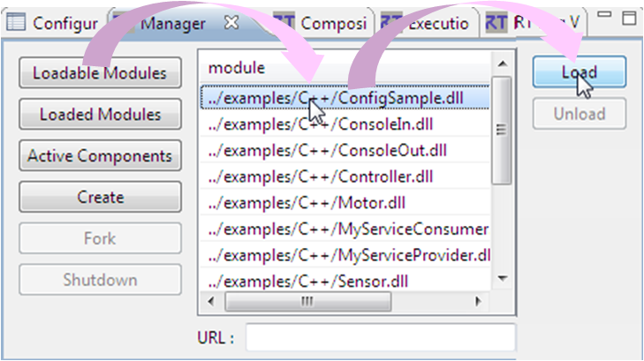Minimize the view panel icon
644x361 pixels.
tap(604, 15)
